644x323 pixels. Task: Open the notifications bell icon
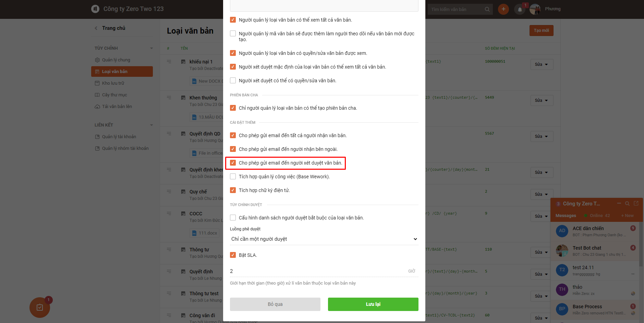520,9
